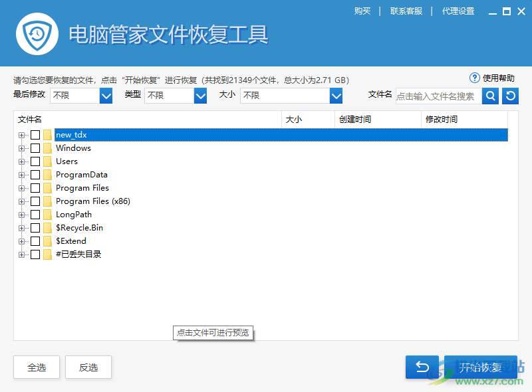The height and width of the screenshot is (392, 532).
Task: Click the Program Files (x86) folder icon
Action: tap(47, 201)
